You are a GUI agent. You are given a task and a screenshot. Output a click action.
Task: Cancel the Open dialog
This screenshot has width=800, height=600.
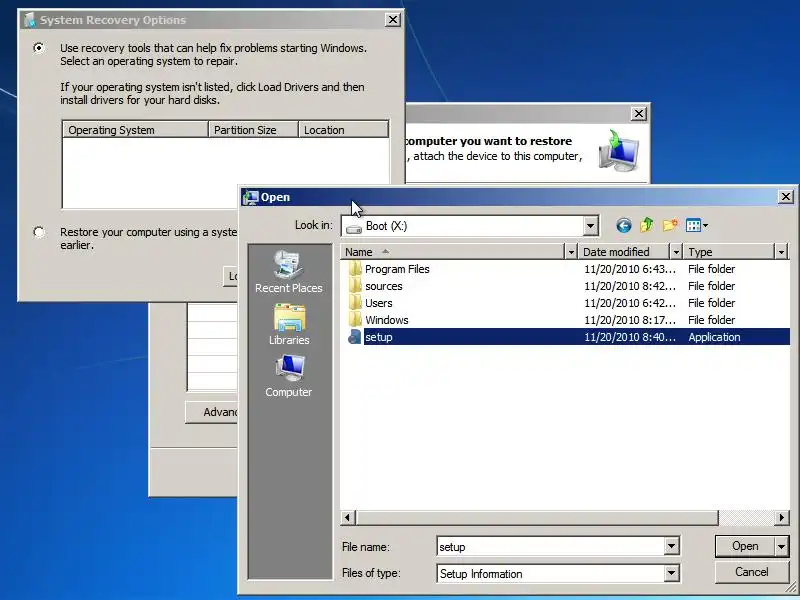tap(752, 572)
